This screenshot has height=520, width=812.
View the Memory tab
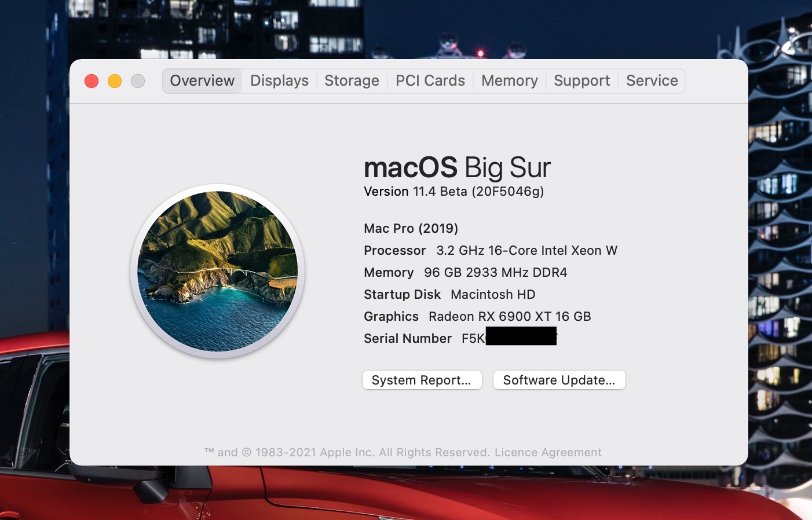click(510, 80)
